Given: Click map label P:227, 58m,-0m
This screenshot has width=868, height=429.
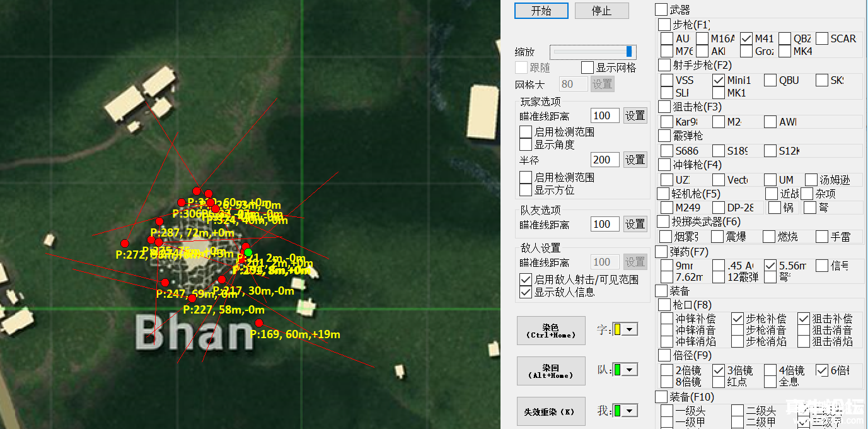Looking at the screenshot, I should (x=224, y=310).
